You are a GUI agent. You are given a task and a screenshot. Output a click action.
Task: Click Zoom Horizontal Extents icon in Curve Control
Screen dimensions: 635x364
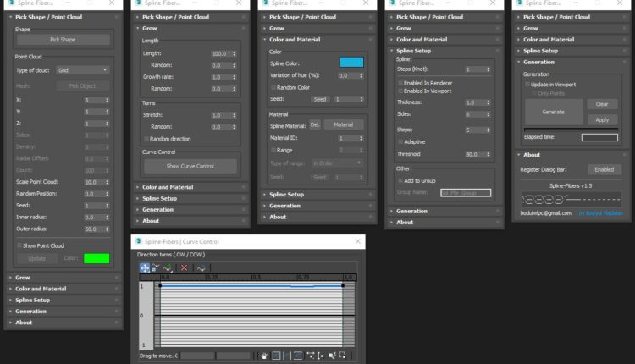287,356
